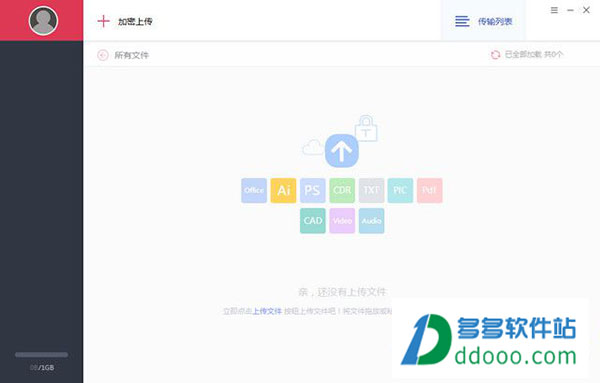Select the CAD file type icon

click(313, 221)
